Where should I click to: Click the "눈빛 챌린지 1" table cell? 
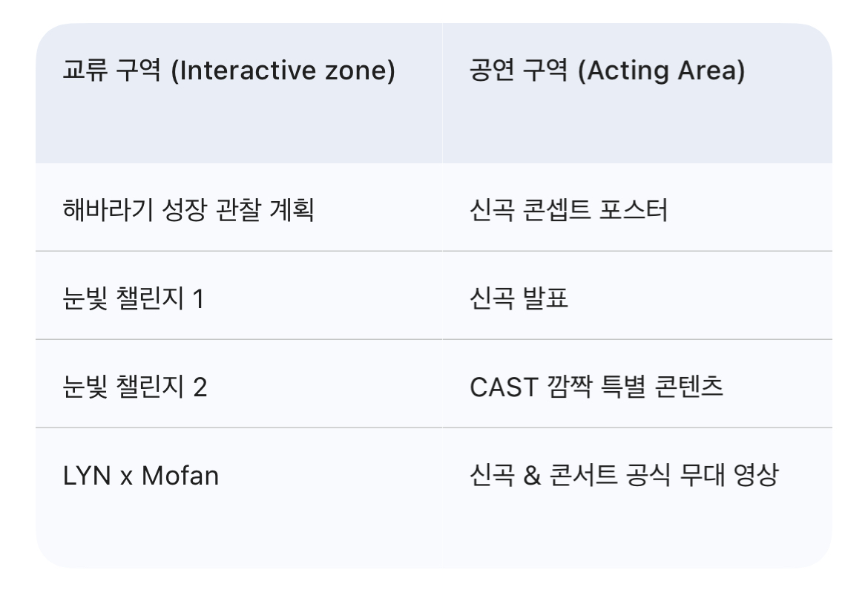tap(133, 298)
